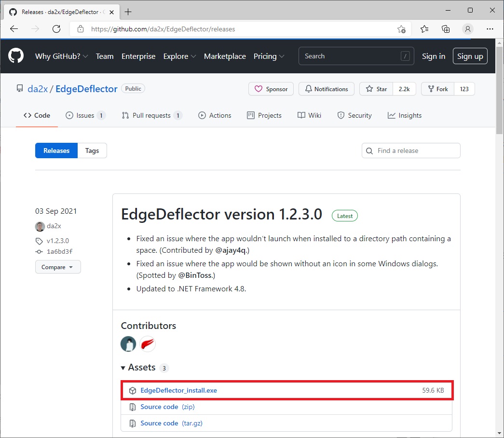
Task: Open EdgeDeflector version 1.2.3.0 release title
Action: coord(221,214)
